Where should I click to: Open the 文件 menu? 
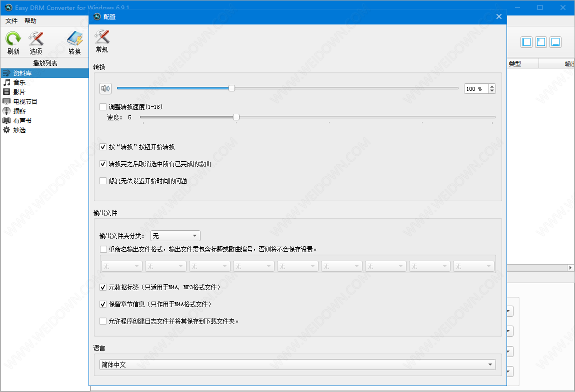(11, 21)
